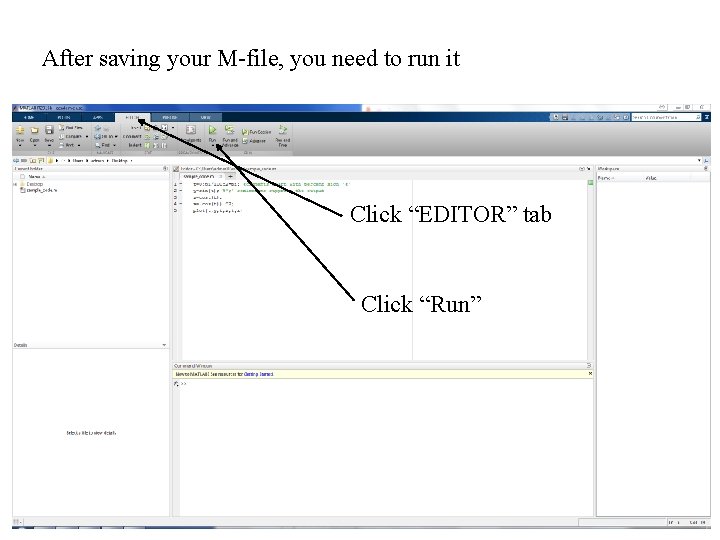Sort Current Folder by Name column

(36, 177)
